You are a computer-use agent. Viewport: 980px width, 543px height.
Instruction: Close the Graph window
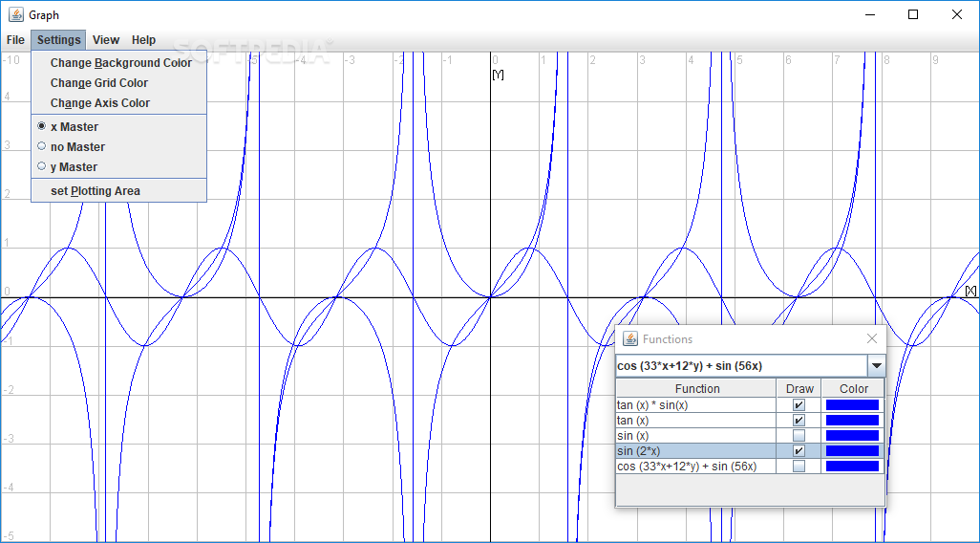(x=957, y=14)
